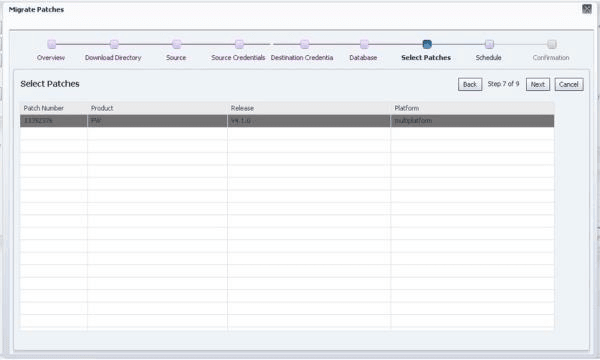Select the Select Patches step label
This screenshot has height=360, width=600.
426,58
